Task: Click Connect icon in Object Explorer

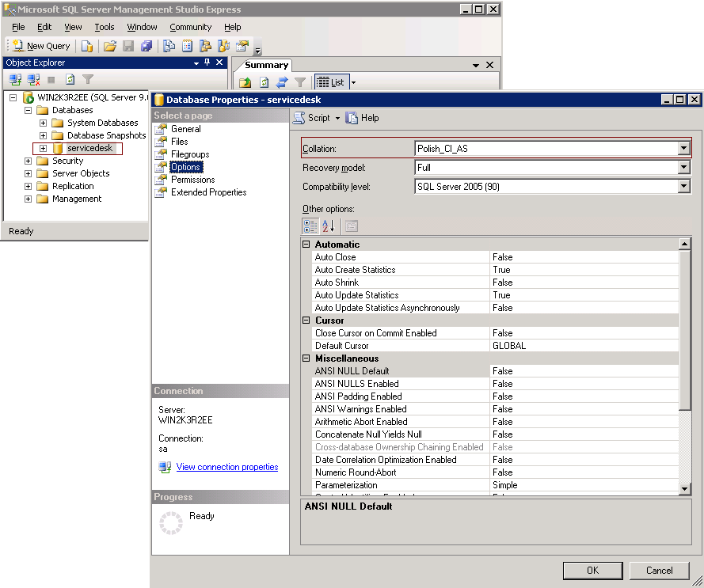Action: tap(15, 80)
